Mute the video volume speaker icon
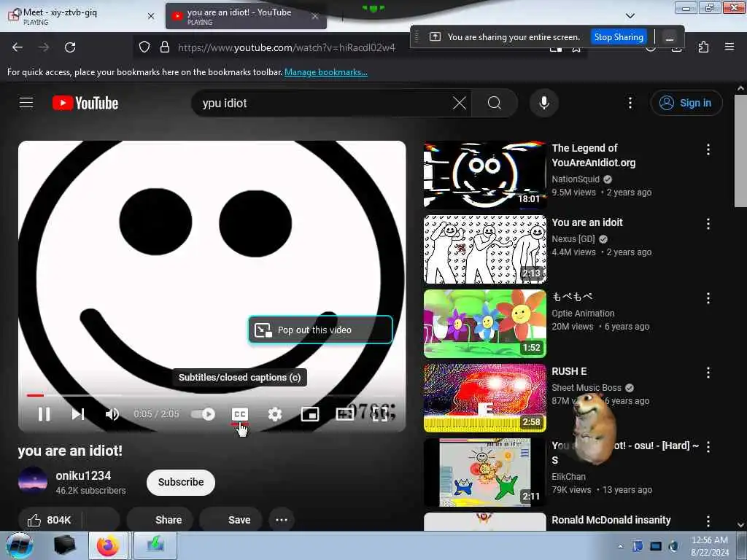This screenshot has width=747, height=560. 112,414
